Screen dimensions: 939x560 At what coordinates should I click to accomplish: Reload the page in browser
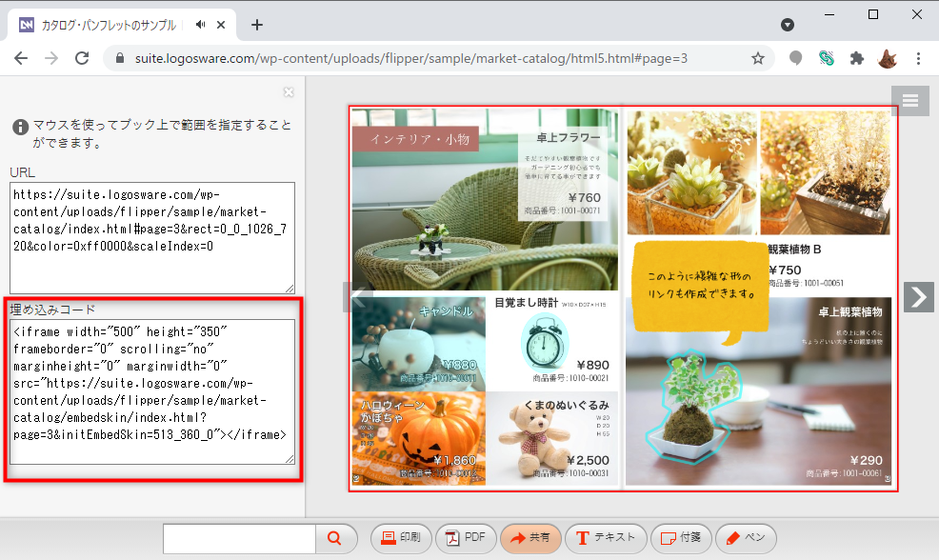82,58
